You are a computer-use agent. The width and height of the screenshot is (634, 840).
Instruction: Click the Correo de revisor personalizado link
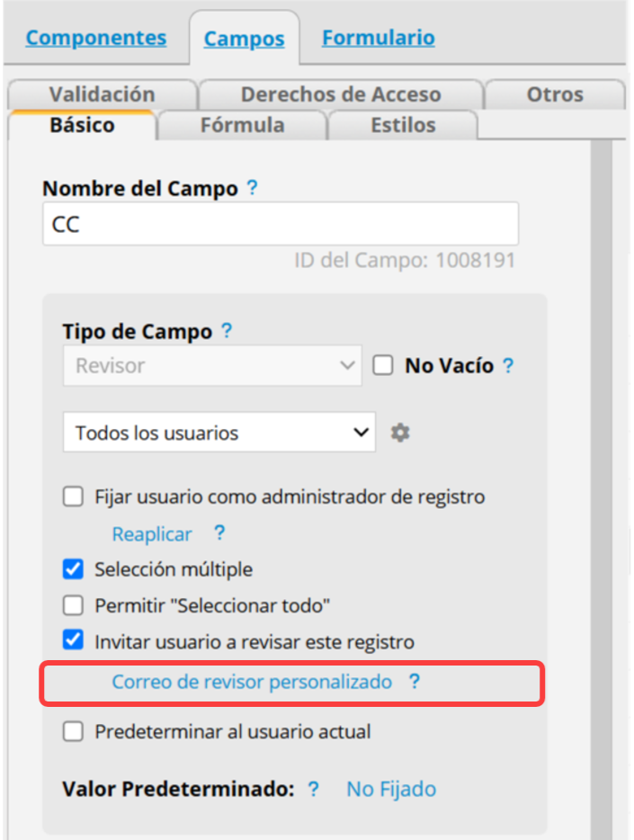(x=252, y=682)
